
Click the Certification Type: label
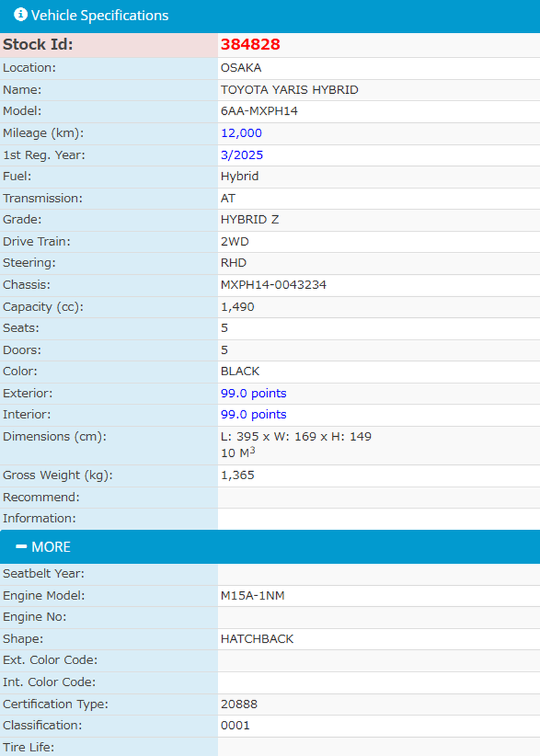pyautogui.click(x=55, y=705)
